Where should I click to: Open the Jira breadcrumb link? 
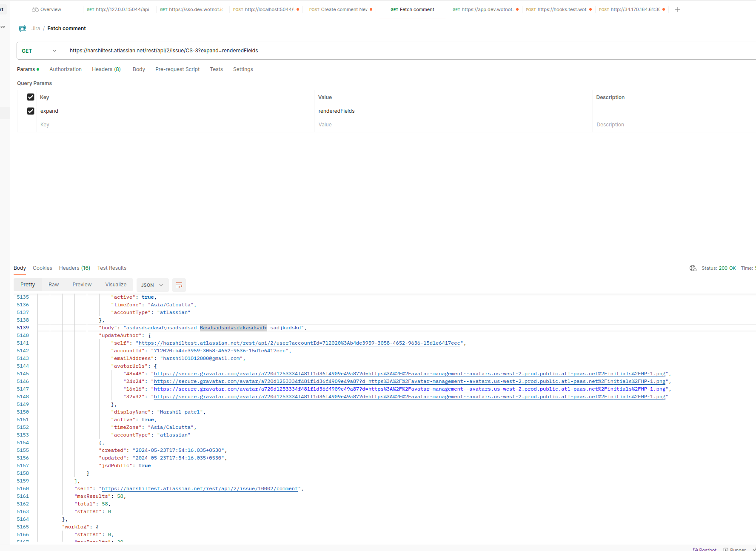click(36, 29)
